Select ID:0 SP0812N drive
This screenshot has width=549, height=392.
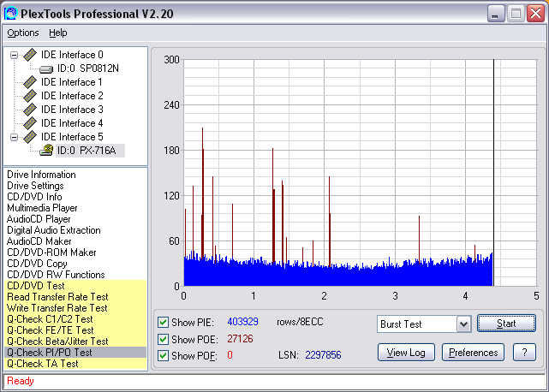(88, 68)
